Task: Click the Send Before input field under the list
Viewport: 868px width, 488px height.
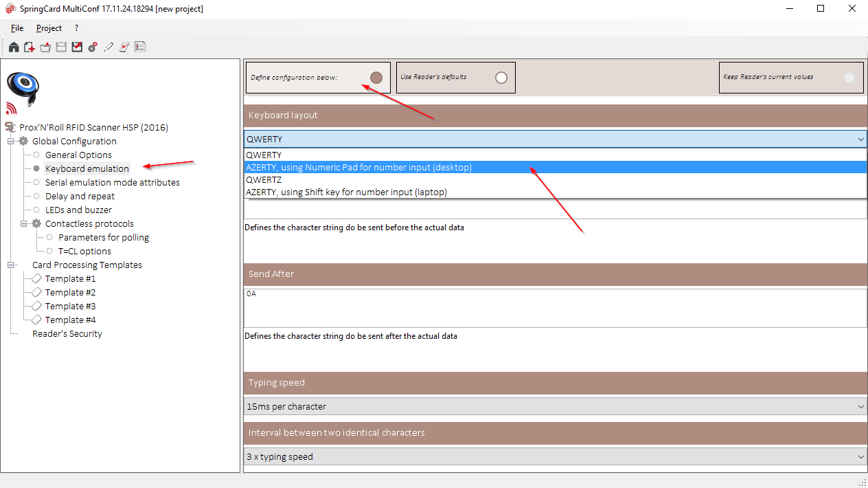Action: click(x=556, y=209)
